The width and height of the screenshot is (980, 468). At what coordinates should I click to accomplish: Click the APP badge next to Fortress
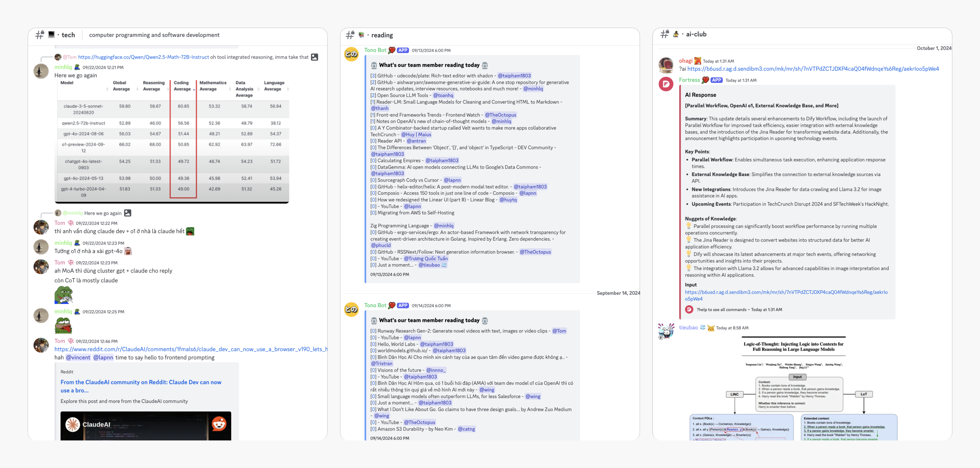coord(716,80)
